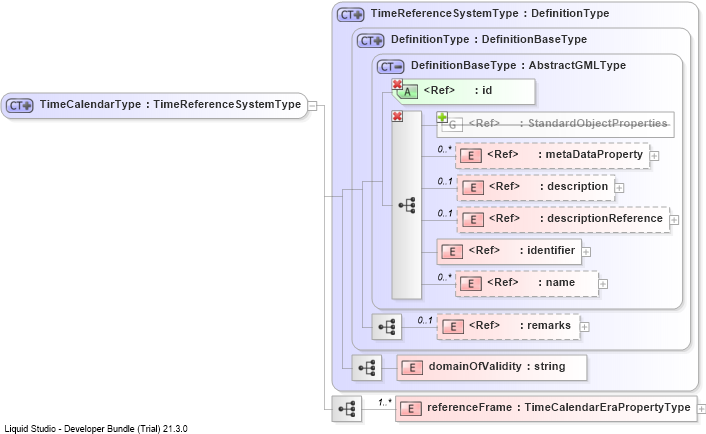
Task: Click the G group icon of StandardObjectProperties
Action: [x=453, y=125]
